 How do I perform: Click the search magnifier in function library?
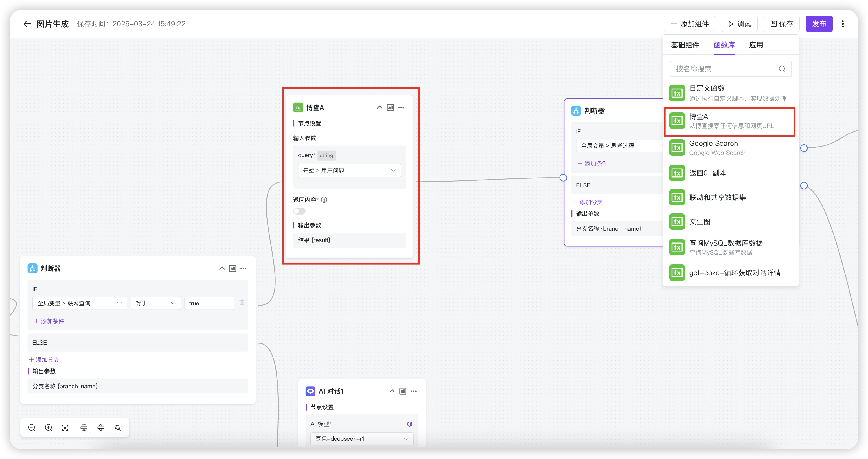(x=782, y=69)
